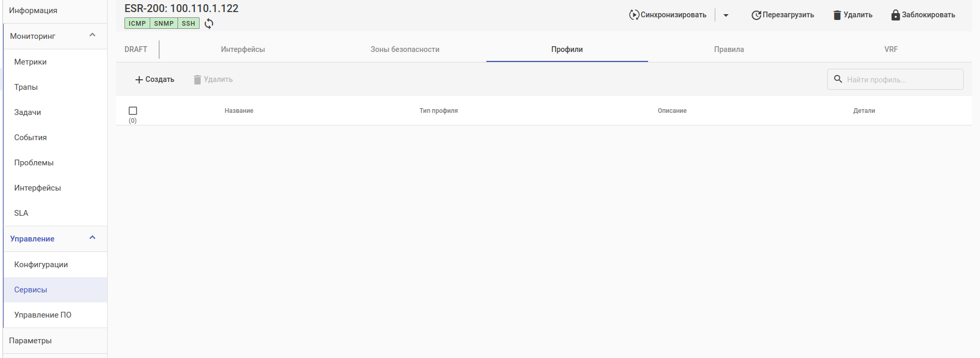Image resolution: width=980 pixels, height=358 pixels.
Task: Open Параметры in the sidebar
Action: click(x=55, y=341)
